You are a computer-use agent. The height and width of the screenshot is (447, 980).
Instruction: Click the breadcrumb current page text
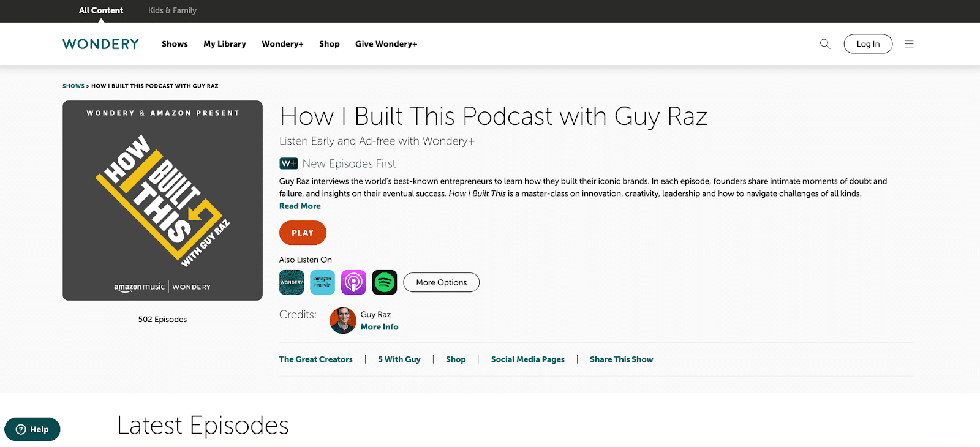coord(155,86)
